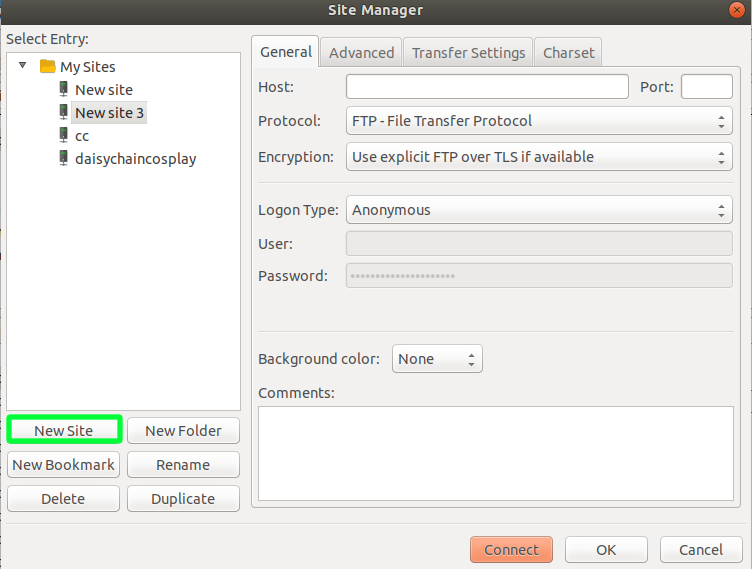Focus the Port input field
Image resolution: width=752 pixels, height=569 pixels.
[706, 86]
